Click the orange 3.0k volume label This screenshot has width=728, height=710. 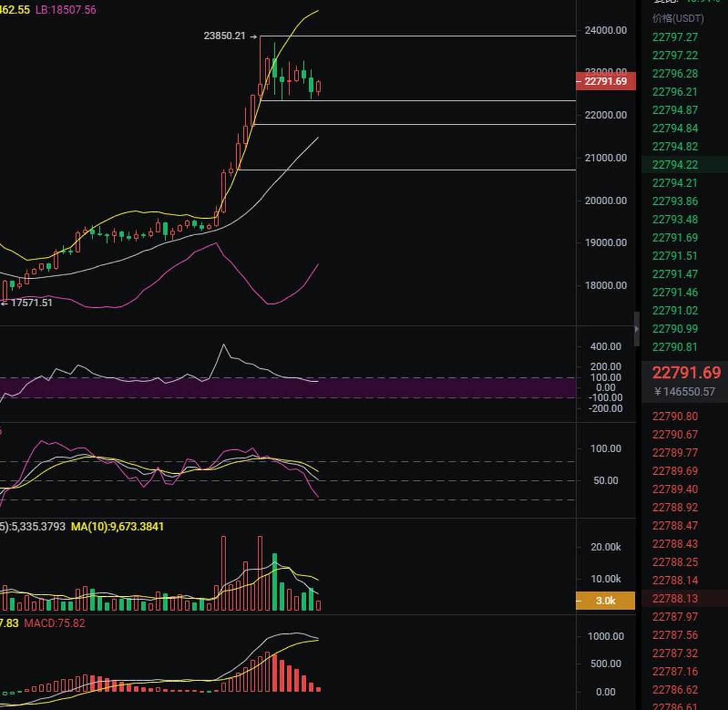click(605, 601)
